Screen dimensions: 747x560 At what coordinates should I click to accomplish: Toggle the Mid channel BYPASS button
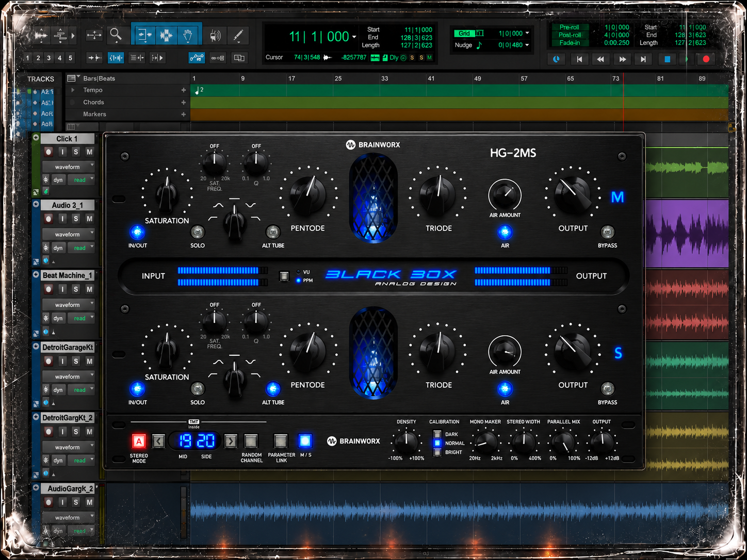pos(607,232)
